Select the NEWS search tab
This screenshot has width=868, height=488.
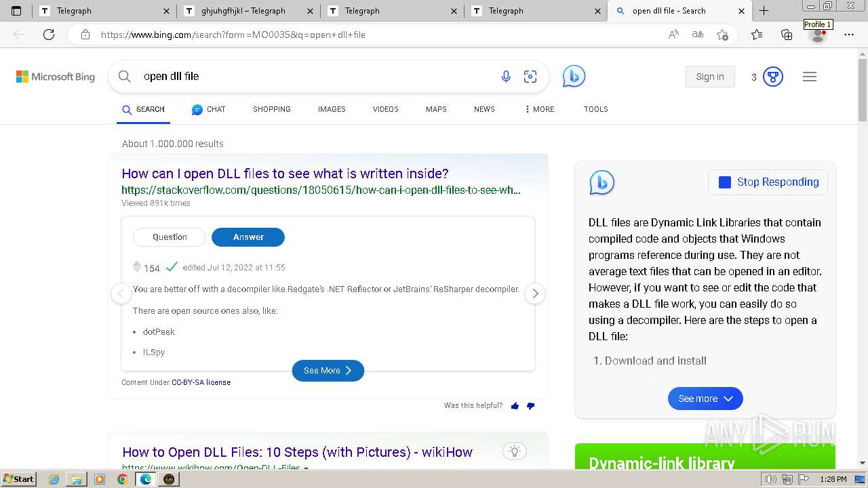tap(484, 109)
